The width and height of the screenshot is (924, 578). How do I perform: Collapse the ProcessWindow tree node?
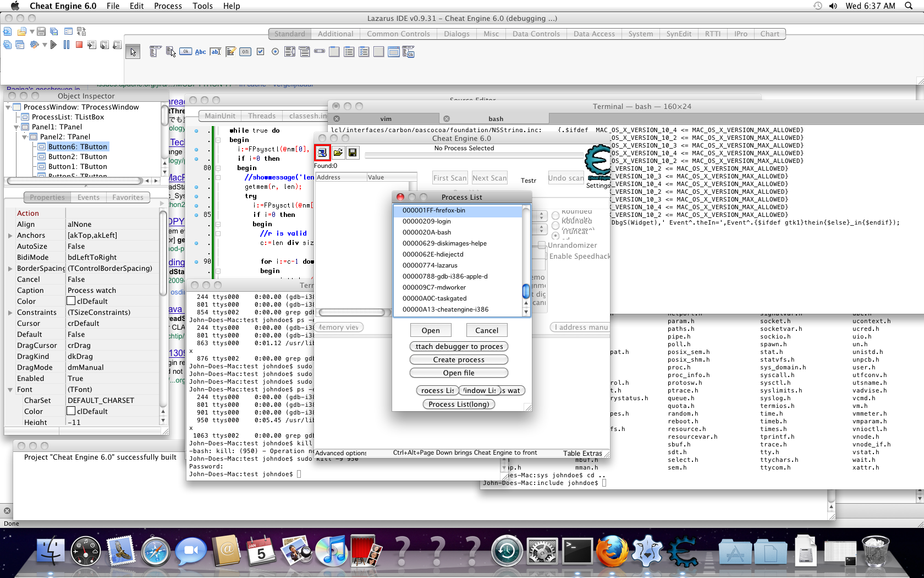8,107
